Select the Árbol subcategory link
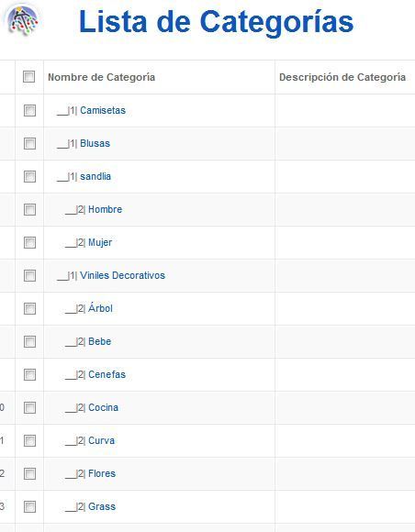 (100, 307)
